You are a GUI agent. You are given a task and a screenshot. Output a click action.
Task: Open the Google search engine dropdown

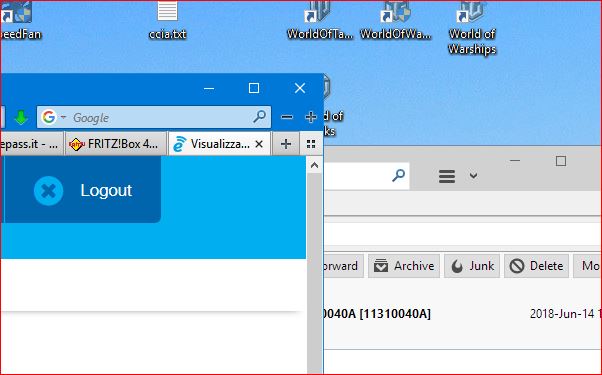(63, 117)
